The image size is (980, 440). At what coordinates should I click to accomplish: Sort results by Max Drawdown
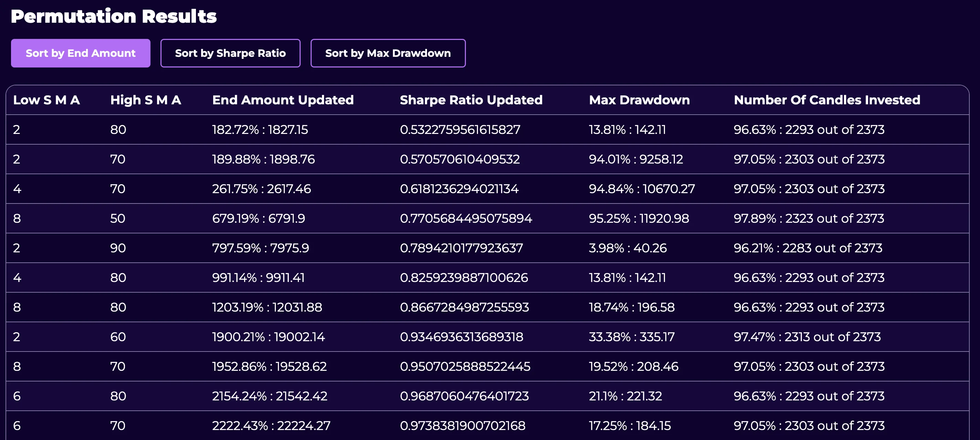388,53
